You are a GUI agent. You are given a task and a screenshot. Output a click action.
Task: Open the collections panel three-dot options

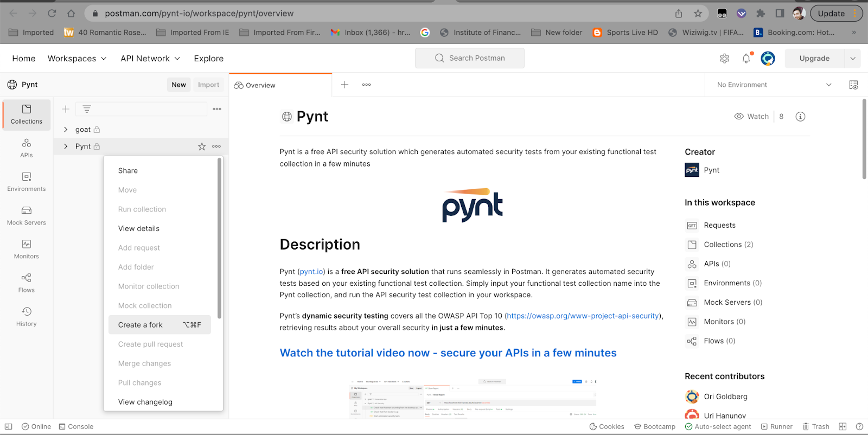click(217, 109)
